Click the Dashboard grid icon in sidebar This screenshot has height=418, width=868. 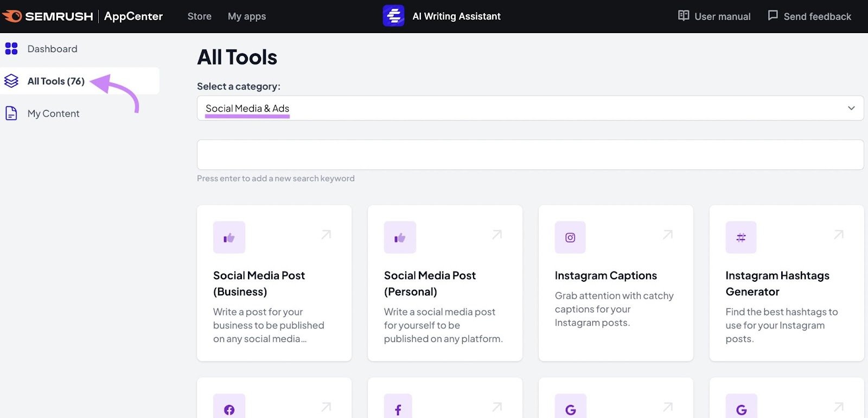click(x=11, y=49)
